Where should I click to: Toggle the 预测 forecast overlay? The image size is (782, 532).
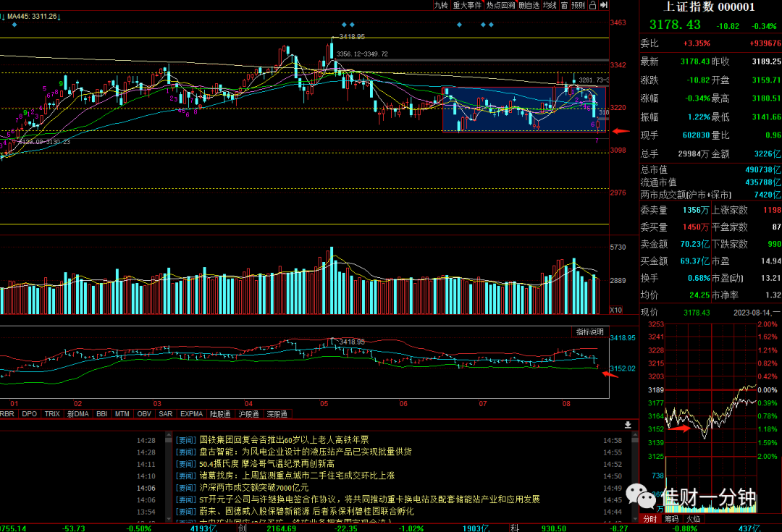point(578,5)
